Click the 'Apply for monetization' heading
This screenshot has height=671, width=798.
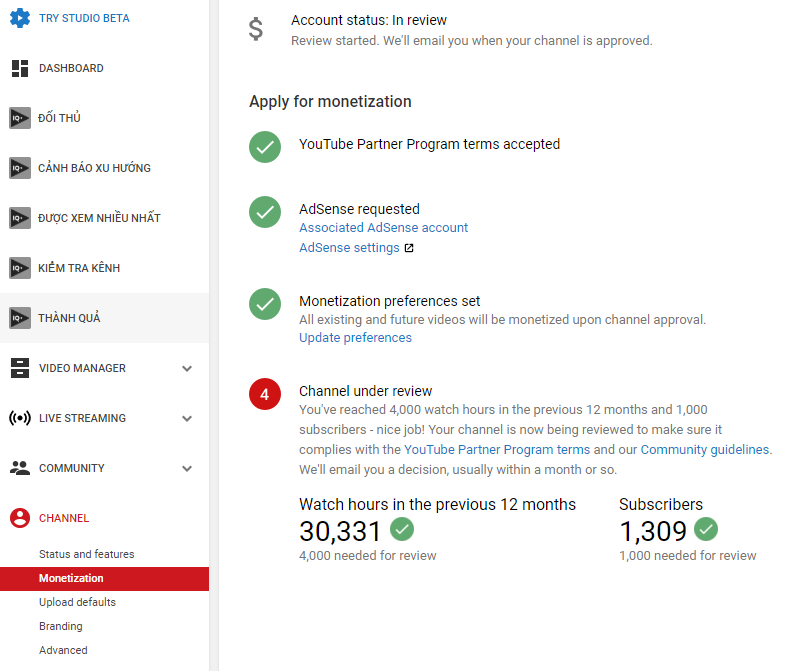tap(330, 101)
